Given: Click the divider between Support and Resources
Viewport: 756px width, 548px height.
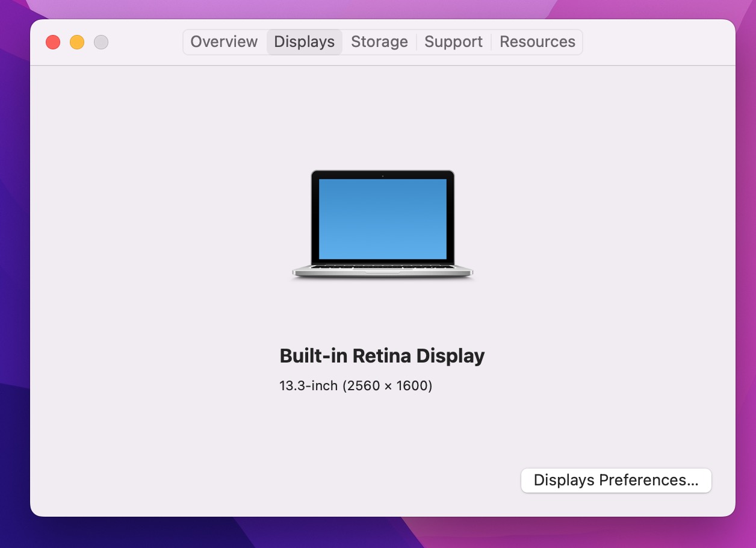Looking at the screenshot, I should pos(492,42).
